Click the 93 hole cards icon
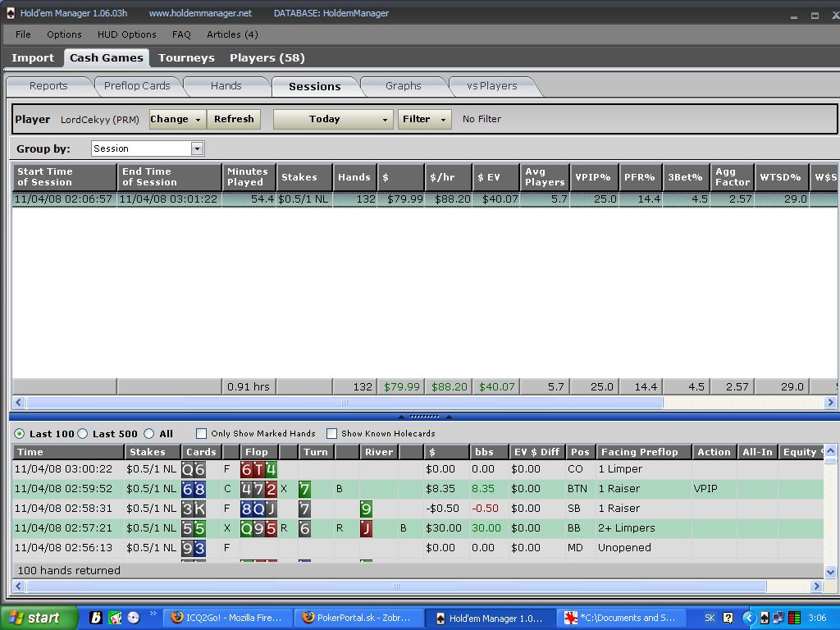The image size is (840, 630). pyautogui.click(x=194, y=548)
